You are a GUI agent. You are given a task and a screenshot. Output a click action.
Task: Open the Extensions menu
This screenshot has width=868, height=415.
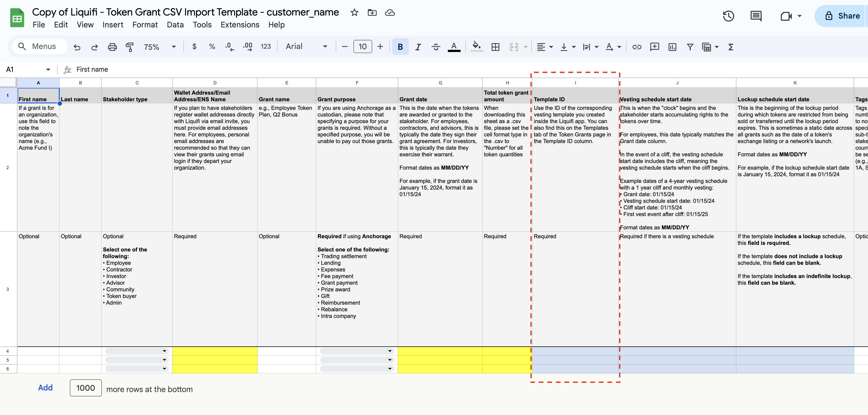pos(240,25)
